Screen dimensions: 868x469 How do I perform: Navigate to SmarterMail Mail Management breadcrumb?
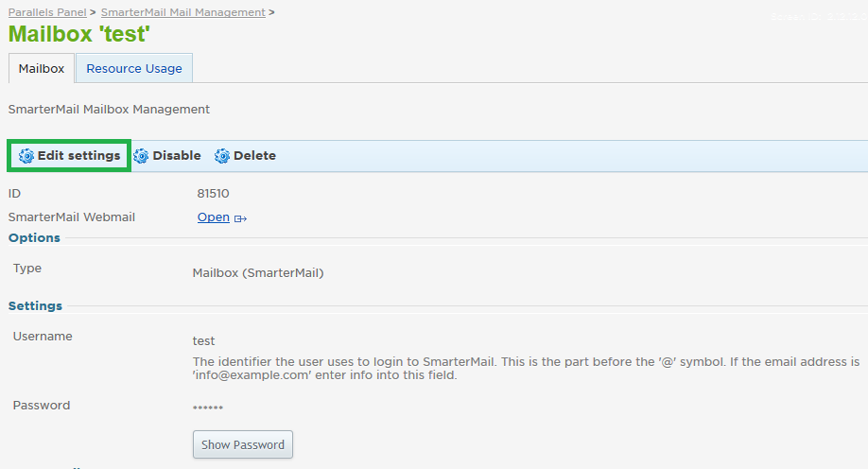182,12
